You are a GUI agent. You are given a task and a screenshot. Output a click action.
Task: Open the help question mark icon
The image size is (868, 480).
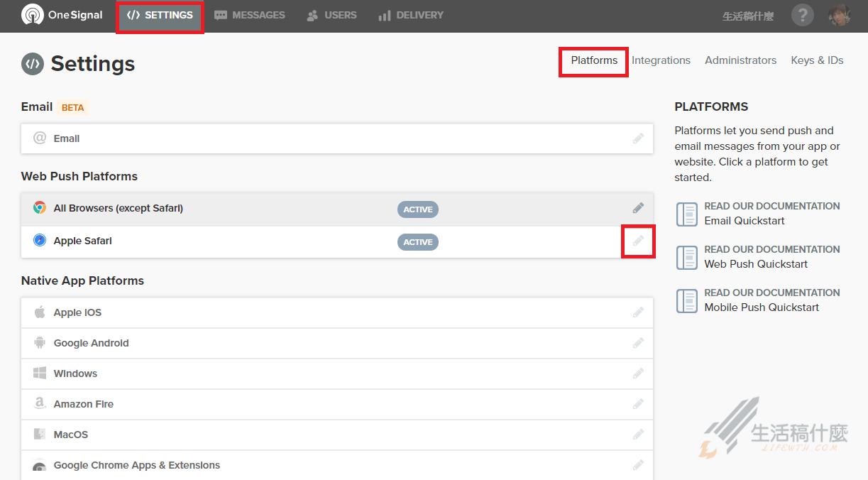[x=802, y=15]
